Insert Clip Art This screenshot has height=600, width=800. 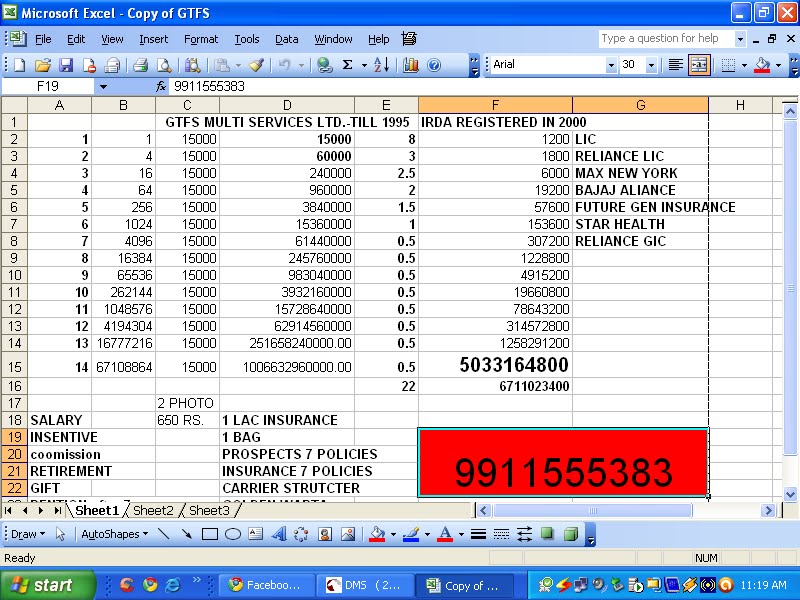(324, 534)
